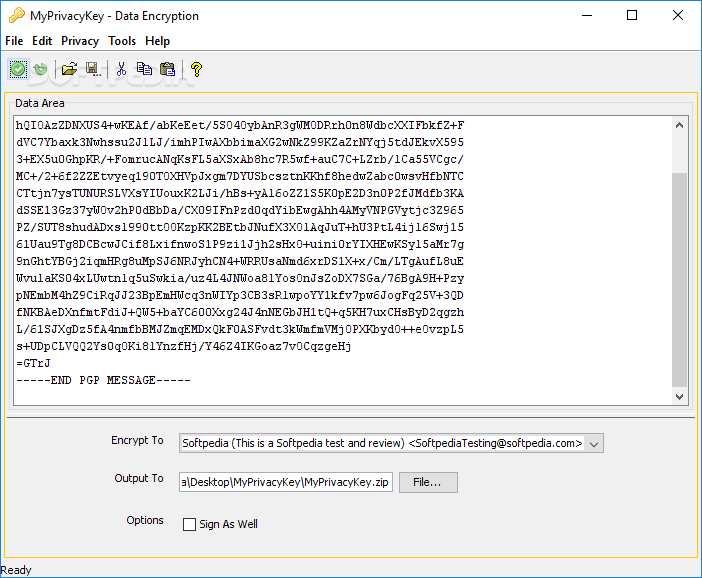
Task: Click the line starting 'fNKBAeDXnfmtFdiJ'
Action: [x=240, y=313]
